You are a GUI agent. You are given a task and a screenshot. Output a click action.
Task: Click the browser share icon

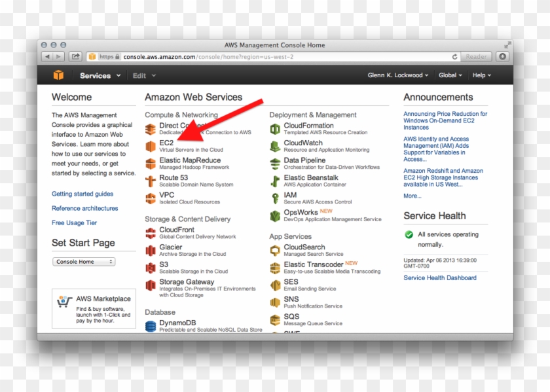(x=75, y=57)
